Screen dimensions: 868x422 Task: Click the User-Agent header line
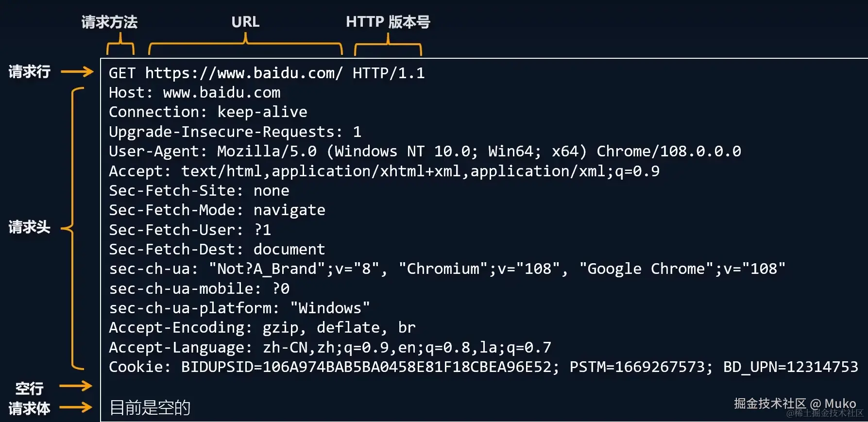coord(425,151)
